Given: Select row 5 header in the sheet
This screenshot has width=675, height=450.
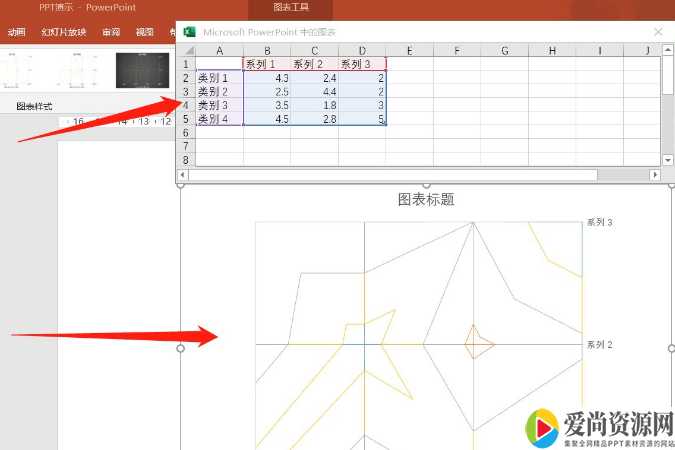Looking at the screenshot, I should [187, 119].
